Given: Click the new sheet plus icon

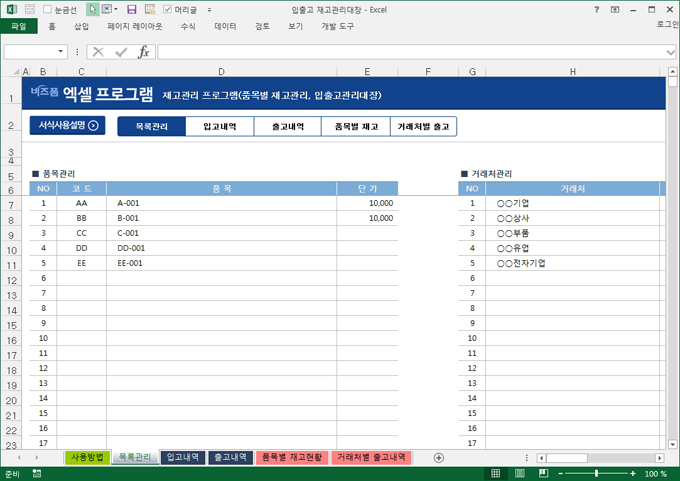Looking at the screenshot, I should click(438, 457).
